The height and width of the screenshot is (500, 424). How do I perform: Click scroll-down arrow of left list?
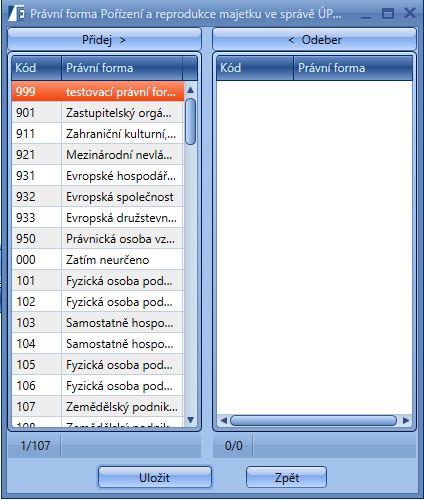(x=191, y=420)
